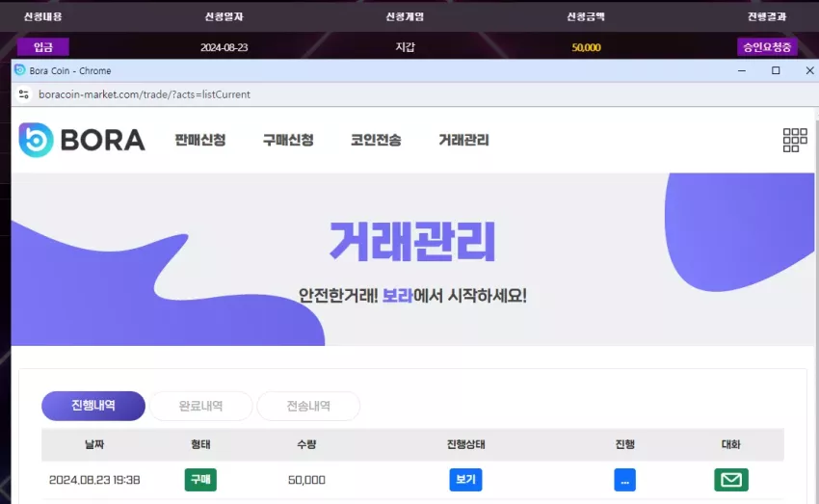The image size is (819, 504).
Task: Switch to the 진행내역 tab
Action: pyautogui.click(x=93, y=406)
